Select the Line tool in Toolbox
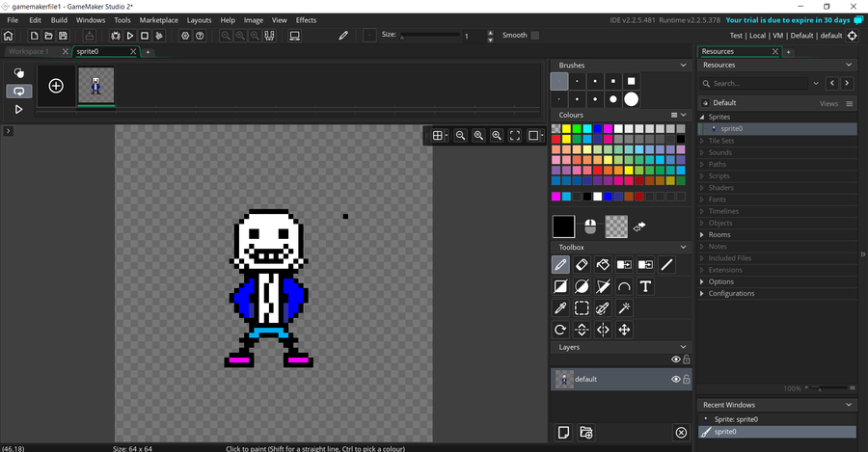 click(667, 265)
